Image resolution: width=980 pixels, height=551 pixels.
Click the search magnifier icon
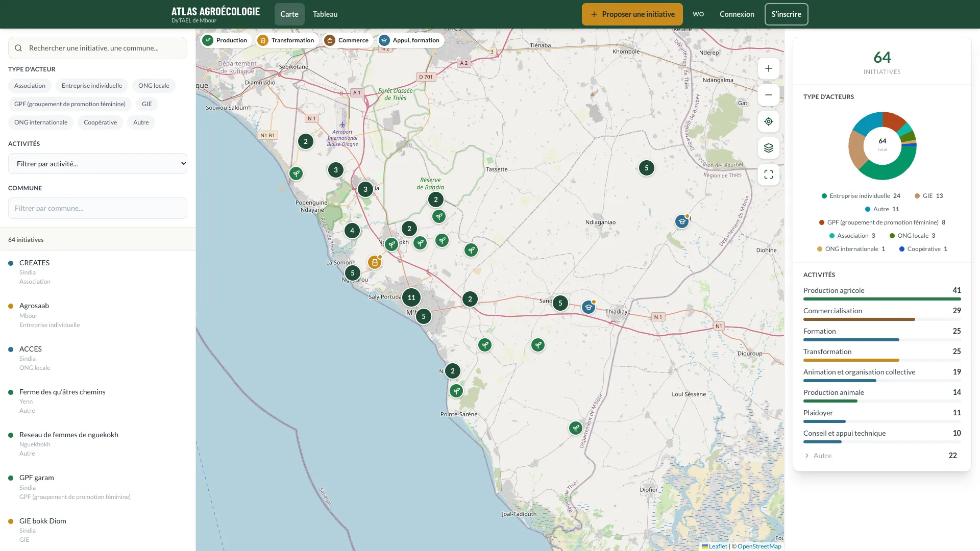pos(18,48)
